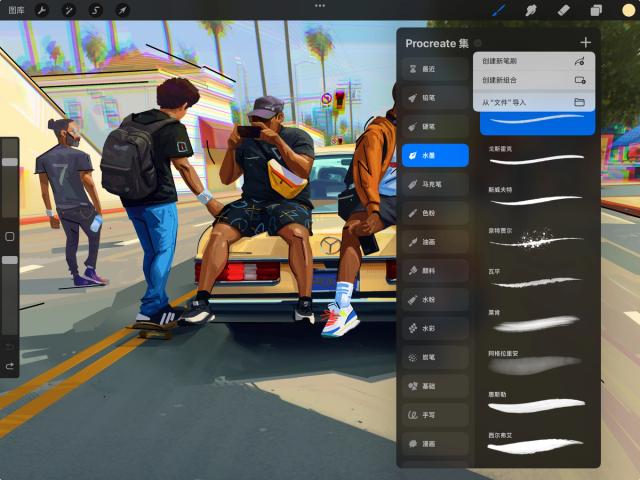Image resolution: width=640 pixels, height=480 pixels.
Task: Open the airbrush set below 水彩
Action: tap(435, 357)
